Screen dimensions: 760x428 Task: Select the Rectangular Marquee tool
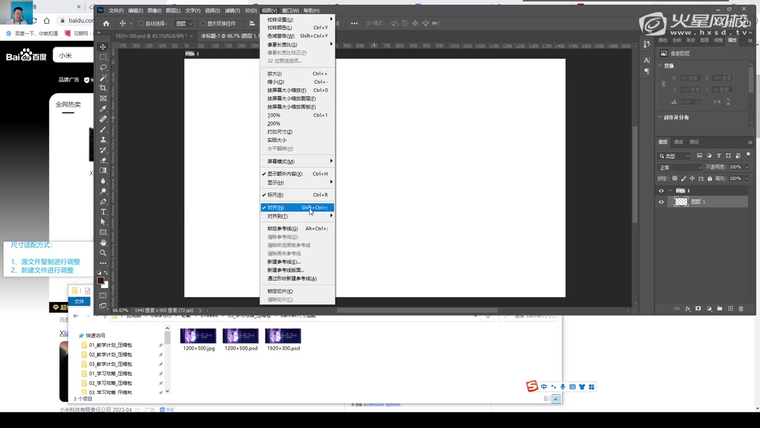(103, 57)
